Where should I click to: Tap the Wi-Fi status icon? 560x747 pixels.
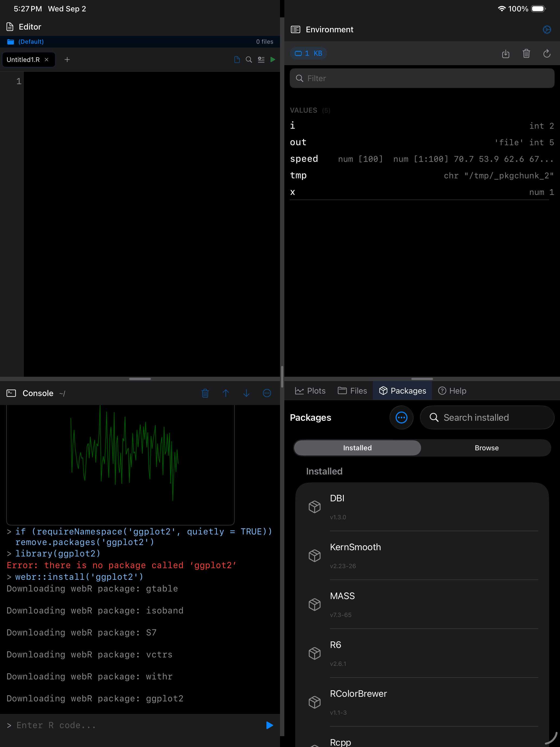click(502, 9)
